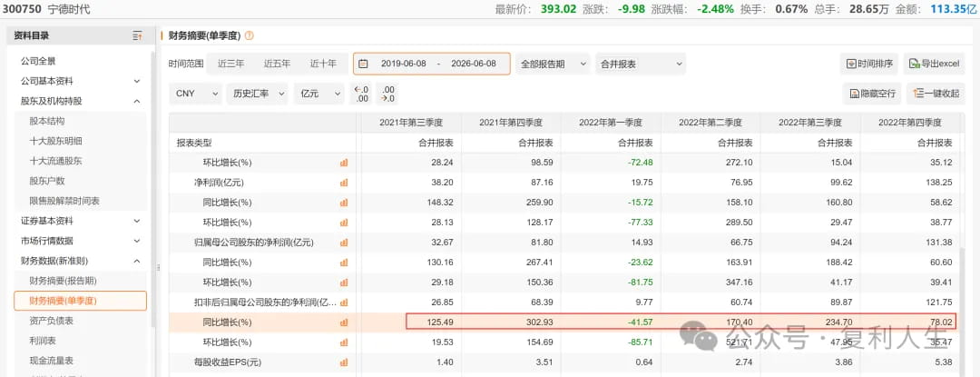Click the 2022年第一季度 column header
This screenshot has height=377, width=980.
[x=611, y=123]
